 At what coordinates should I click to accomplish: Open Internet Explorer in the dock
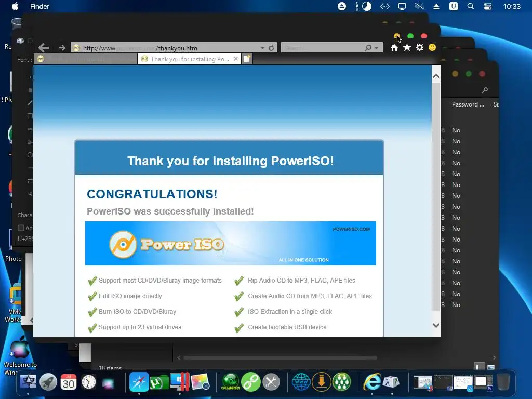click(x=372, y=382)
